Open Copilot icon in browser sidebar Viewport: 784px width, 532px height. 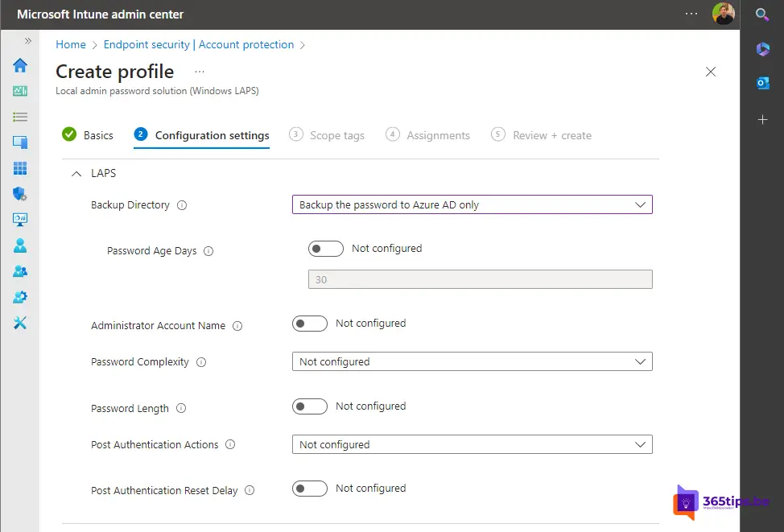(762, 49)
